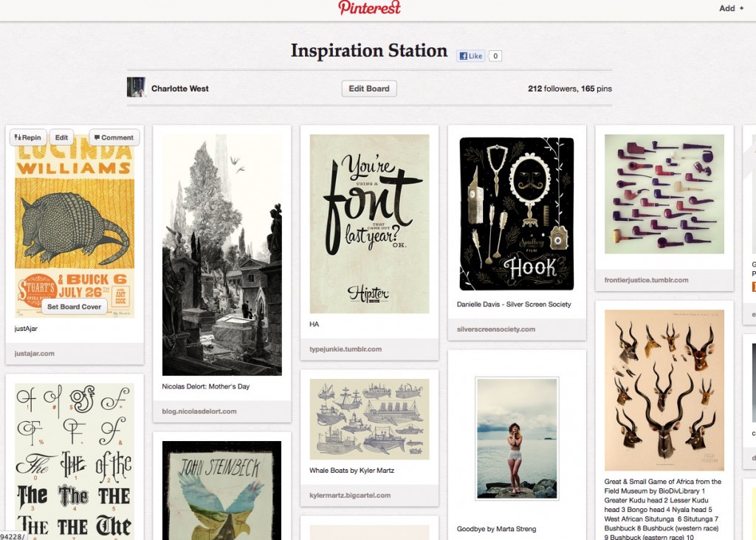Image resolution: width=756 pixels, height=540 pixels.
Task: Click the "Goodbye by Marta Streng" caption
Action: click(x=497, y=529)
